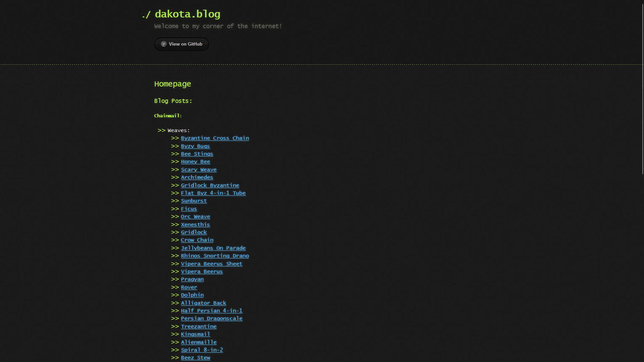Open Byzantine Cross Chain blog post
This screenshot has width=644, height=362.
click(x=215, y=138)
